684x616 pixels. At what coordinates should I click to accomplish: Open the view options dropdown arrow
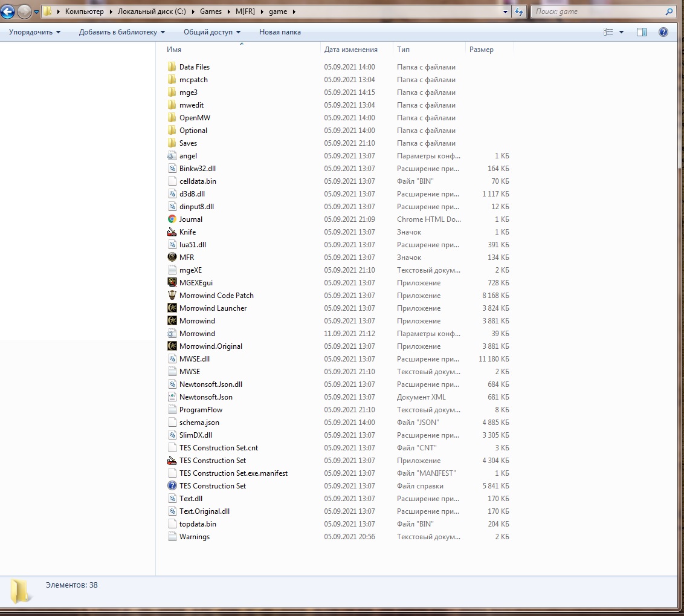click(621, 32)
